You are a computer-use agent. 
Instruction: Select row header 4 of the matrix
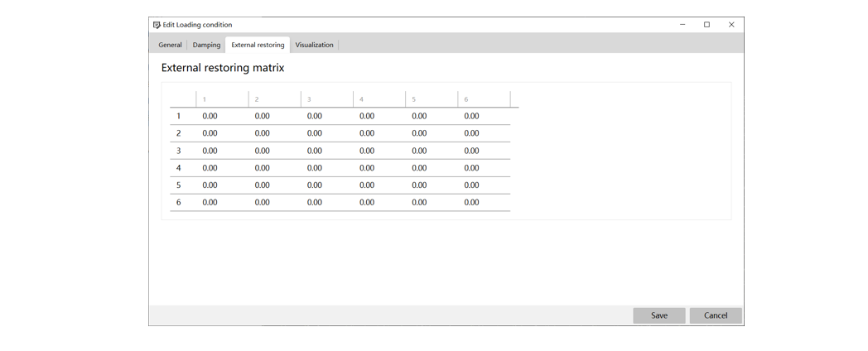(x=178, y=168)
